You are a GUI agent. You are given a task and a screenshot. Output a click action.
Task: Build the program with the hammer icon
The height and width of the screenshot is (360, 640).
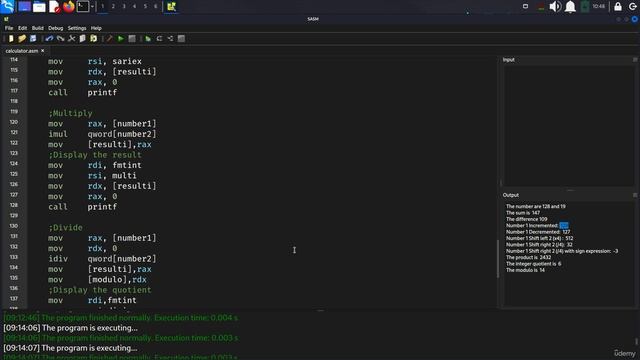(x=109, y=38)
